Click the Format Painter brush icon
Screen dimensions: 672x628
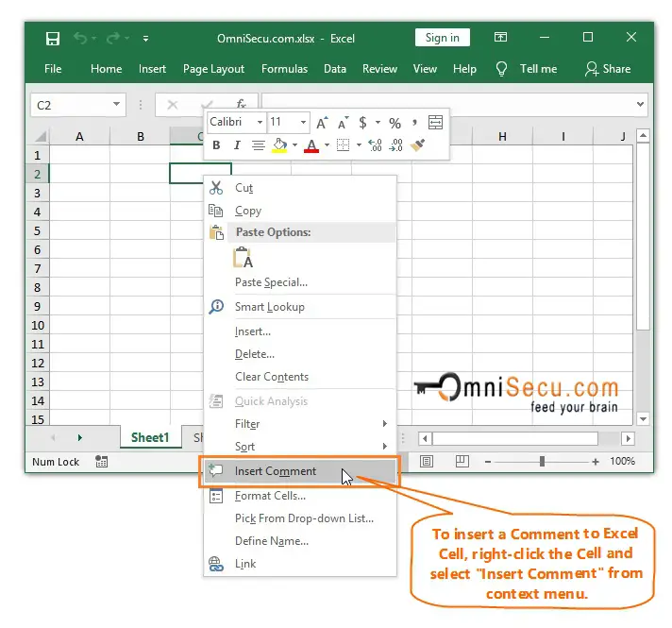pos(417,145)
